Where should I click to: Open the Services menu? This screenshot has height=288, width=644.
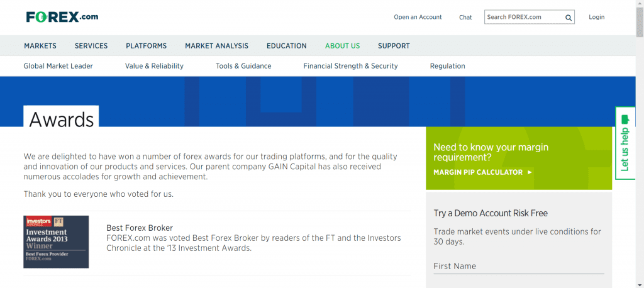tap(91, 46)
